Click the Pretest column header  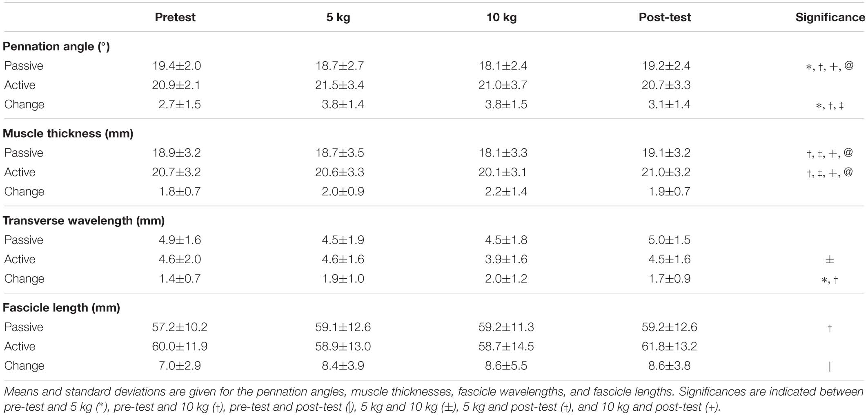pyautogui.click(x=175, y=17)
